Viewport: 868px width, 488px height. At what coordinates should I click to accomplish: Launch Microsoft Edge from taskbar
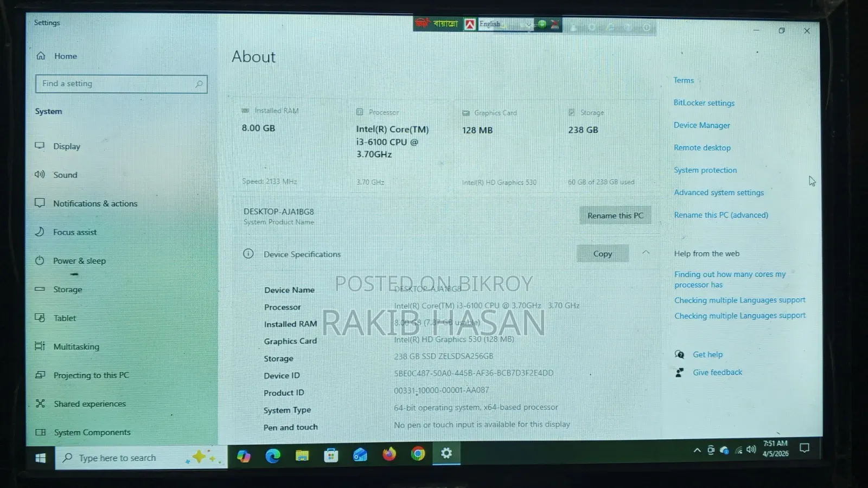click(273, 456)
